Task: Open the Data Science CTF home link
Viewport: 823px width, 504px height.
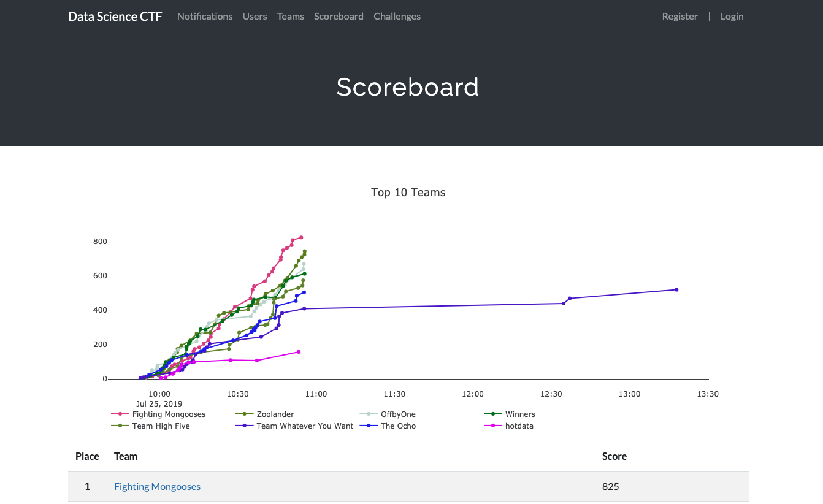Action: 115,17
